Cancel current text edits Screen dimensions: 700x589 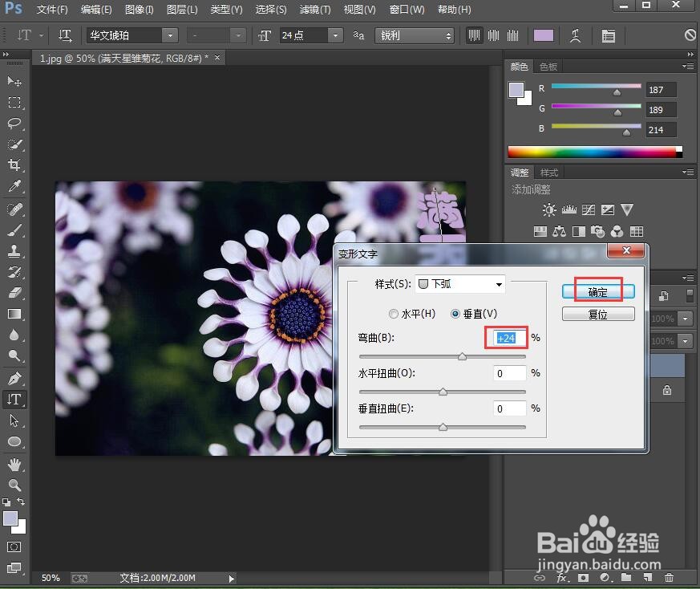tap(690, 35)
